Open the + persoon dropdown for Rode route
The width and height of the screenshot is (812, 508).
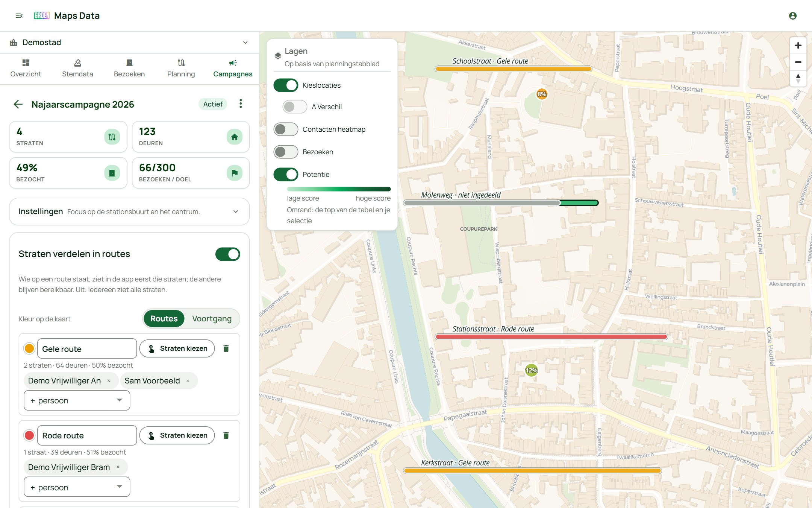click(77, 487)
